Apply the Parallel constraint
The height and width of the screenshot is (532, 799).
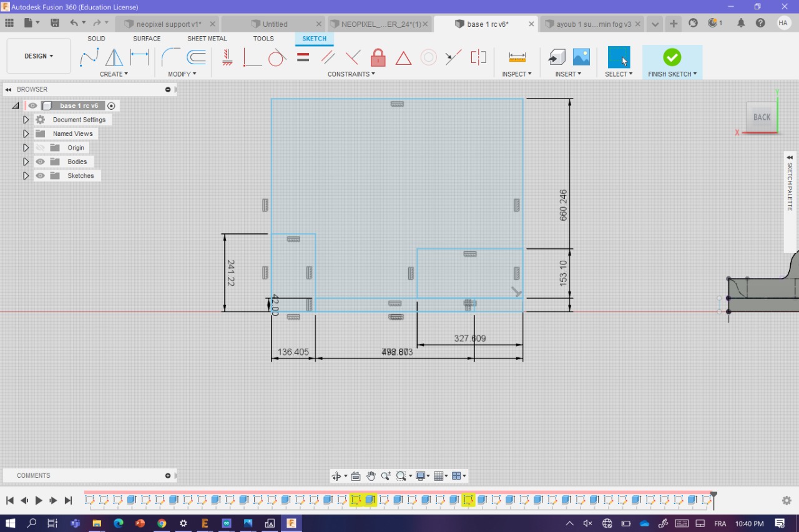click(328, 58)
